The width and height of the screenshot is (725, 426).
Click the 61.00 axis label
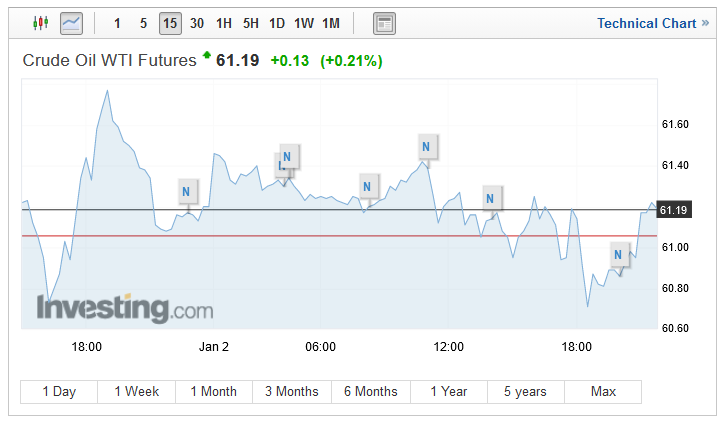click(675, 247)
